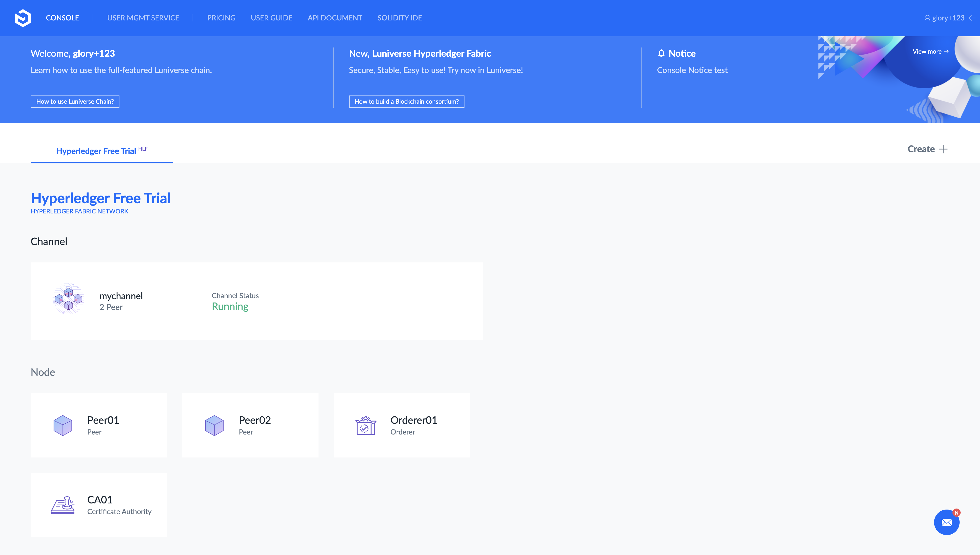Click the Peer02 cube icon
Screen dimensions: 980x555
click(214, 425)
